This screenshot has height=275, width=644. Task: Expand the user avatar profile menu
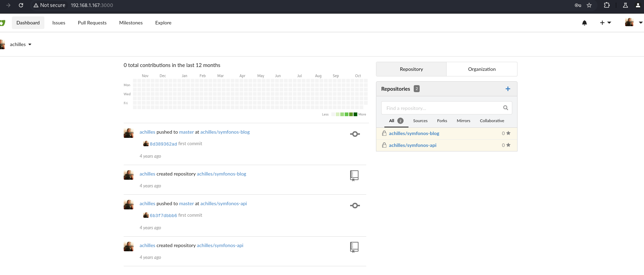click(x=634, y=23)
